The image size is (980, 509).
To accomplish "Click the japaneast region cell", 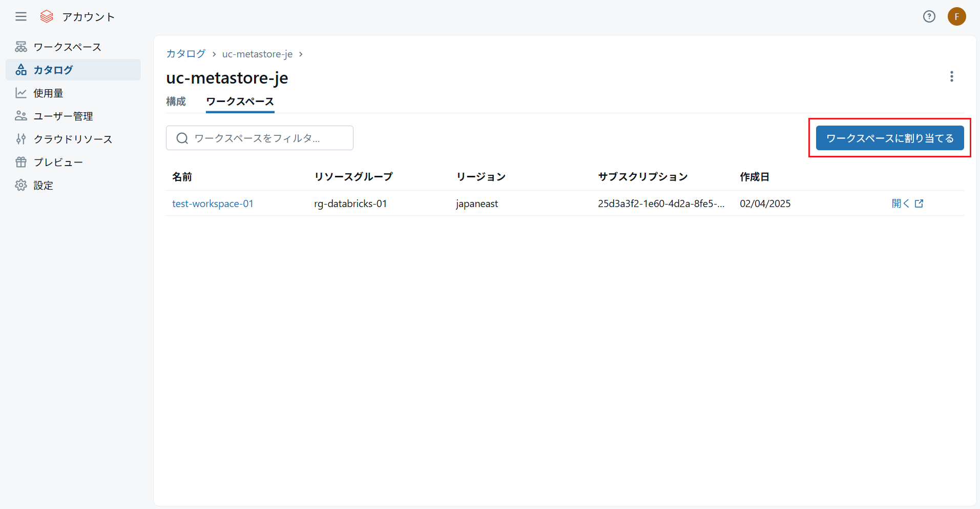I will click(477, 203).
